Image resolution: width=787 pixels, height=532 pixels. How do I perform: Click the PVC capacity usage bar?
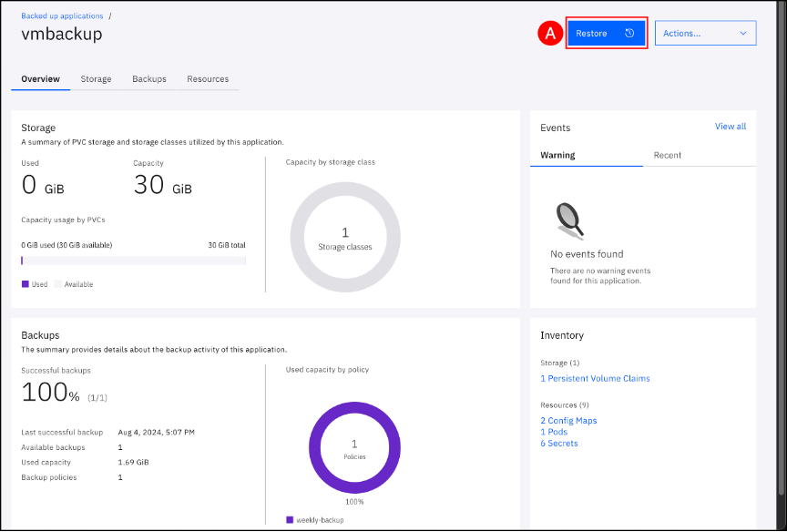coord(133,261)
